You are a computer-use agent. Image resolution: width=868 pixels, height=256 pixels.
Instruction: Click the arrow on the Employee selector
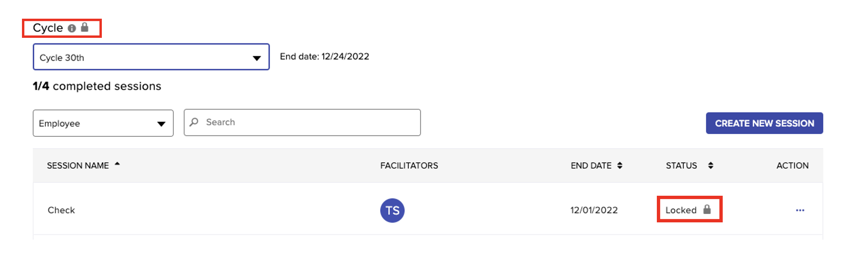pyautogui.click(x=161, y=124)
